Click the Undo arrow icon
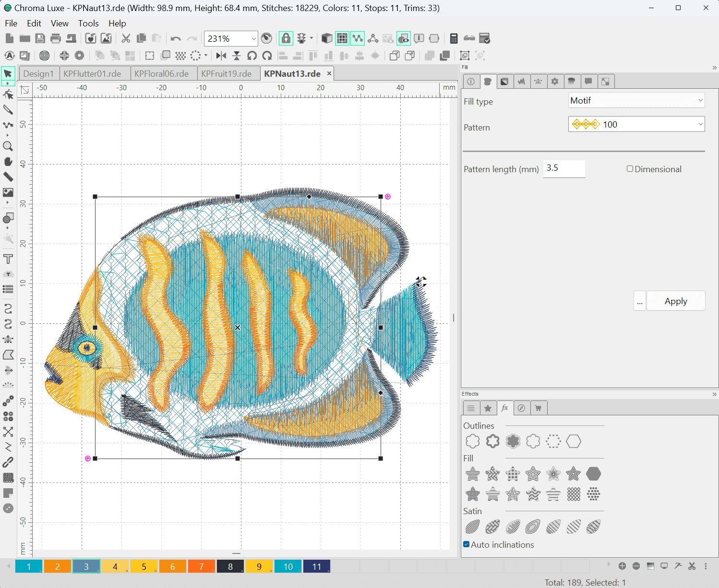The width and height of the screenshot is (719, 588). click(176, 38)
